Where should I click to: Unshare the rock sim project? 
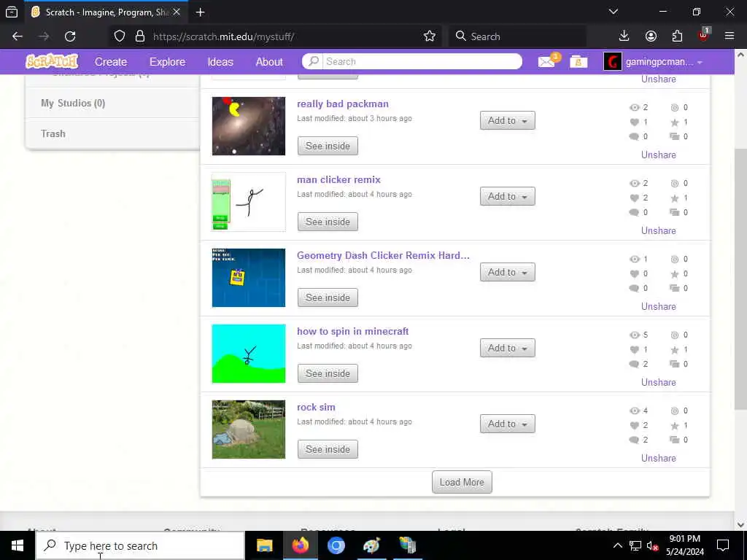coord(659,458)
